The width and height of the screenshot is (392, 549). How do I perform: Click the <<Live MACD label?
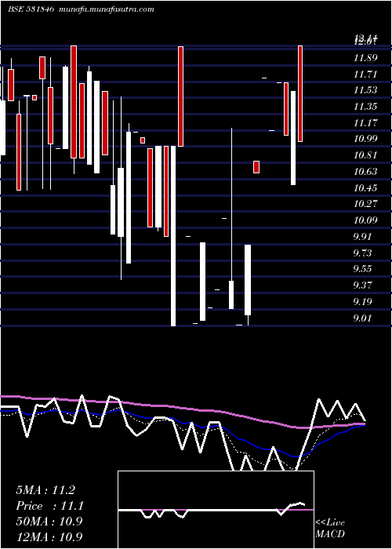[x=330, y=529]
